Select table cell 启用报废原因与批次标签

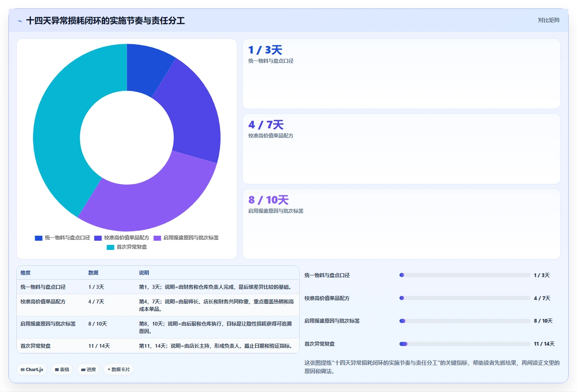click(48, 324)
